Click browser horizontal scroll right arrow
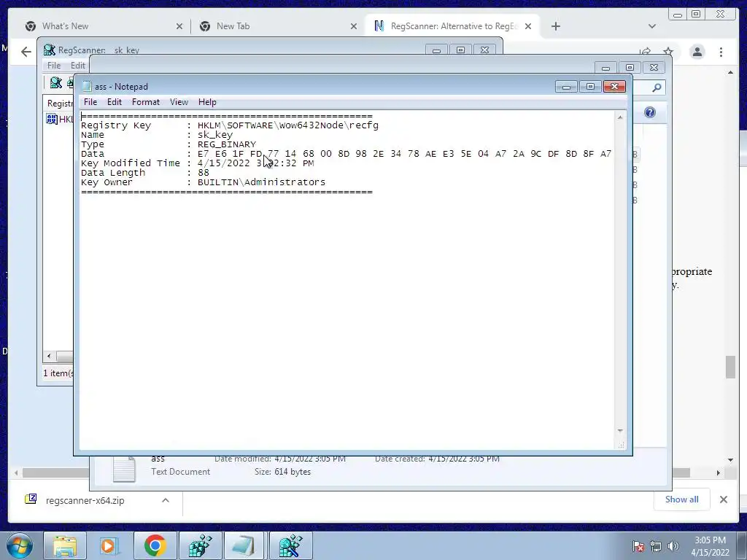 coord(718,472)
